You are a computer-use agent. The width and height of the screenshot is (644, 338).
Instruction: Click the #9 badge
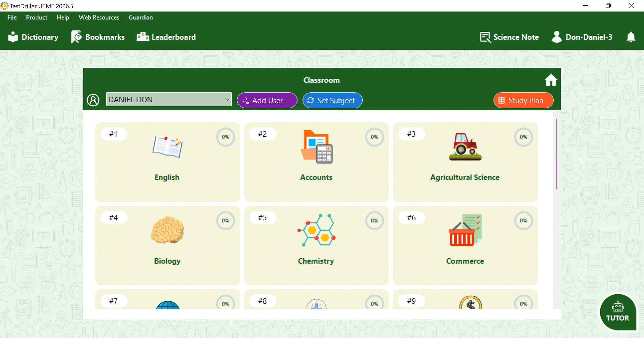412,301
